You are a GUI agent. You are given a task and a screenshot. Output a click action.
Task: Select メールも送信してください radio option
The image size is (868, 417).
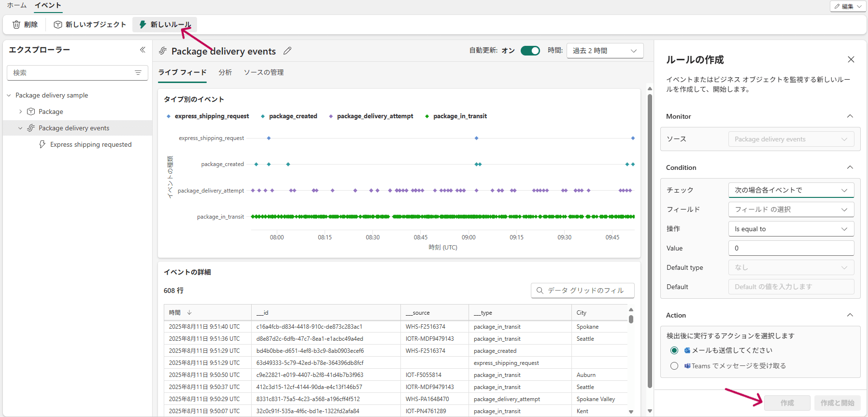pos(674,350)
